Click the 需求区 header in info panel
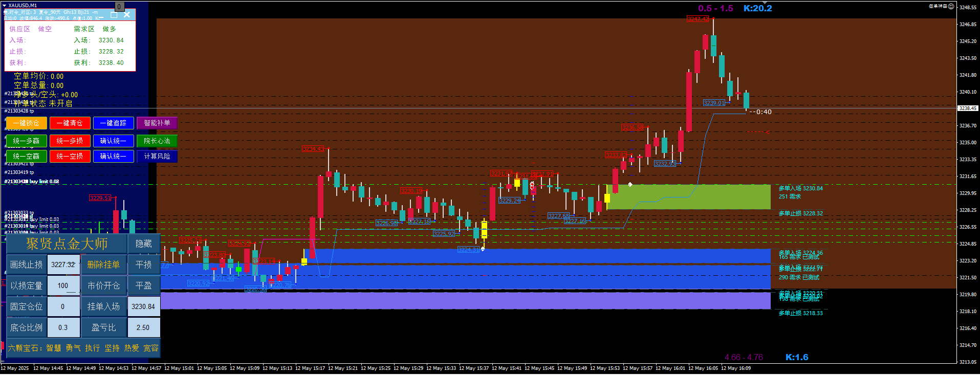Image resolution: width=980 pixels, height=375 pixels. point(84,29)
